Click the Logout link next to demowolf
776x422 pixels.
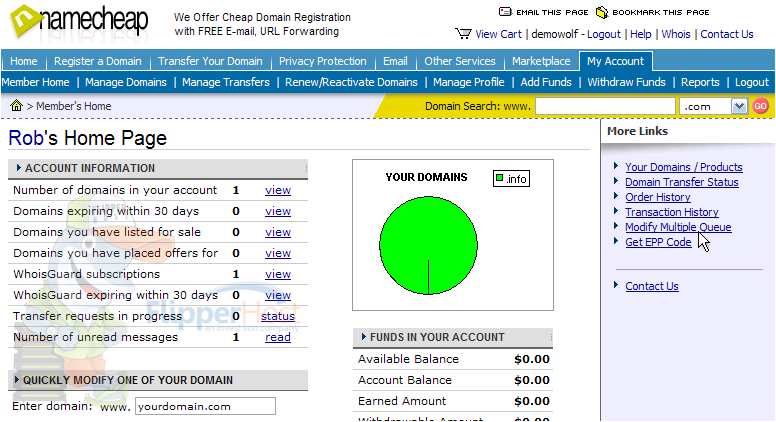[604, 34]
